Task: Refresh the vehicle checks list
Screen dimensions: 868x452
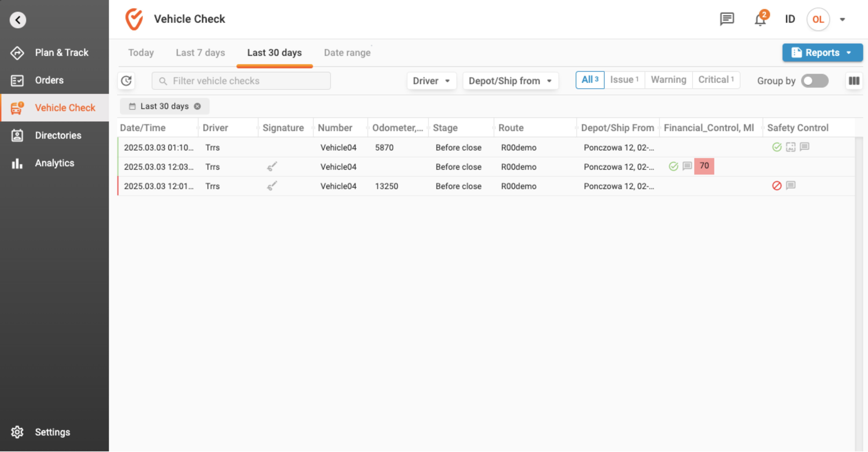Action: tap(126, 81)
